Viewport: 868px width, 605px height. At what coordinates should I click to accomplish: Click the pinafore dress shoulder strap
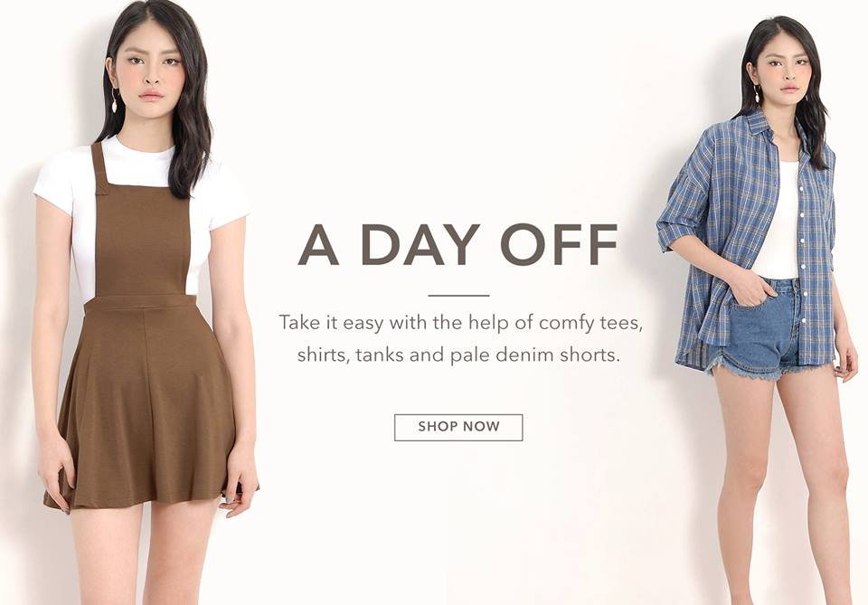[100, 166]
